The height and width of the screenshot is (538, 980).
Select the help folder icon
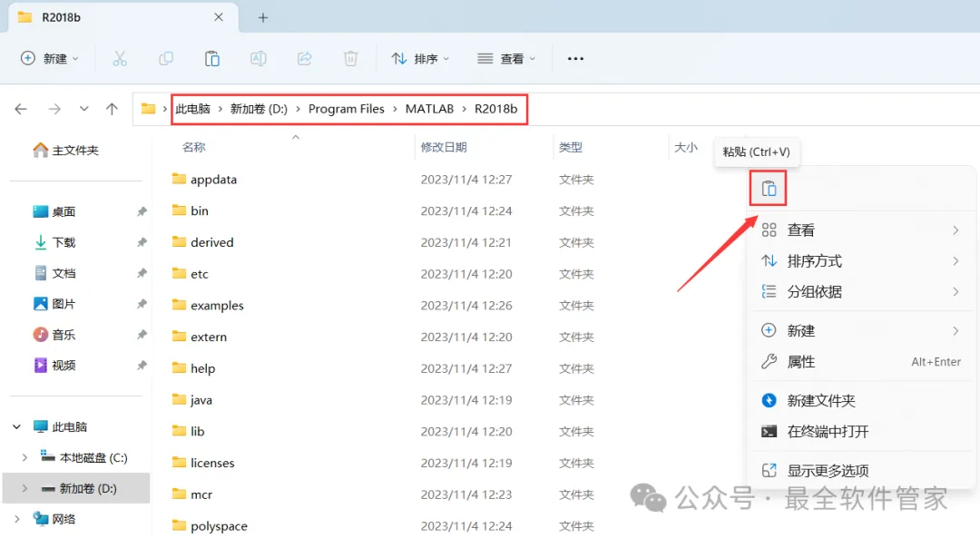point(180,367)
